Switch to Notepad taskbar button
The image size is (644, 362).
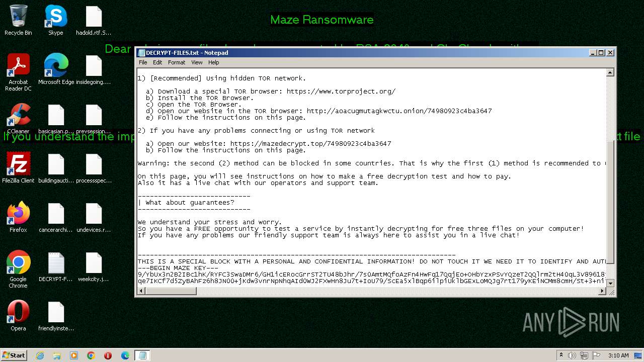[x=142, y=355]
